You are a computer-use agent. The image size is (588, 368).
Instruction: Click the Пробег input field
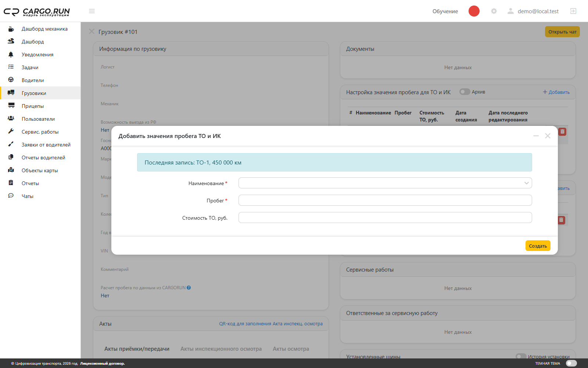[x=385, y=200]
